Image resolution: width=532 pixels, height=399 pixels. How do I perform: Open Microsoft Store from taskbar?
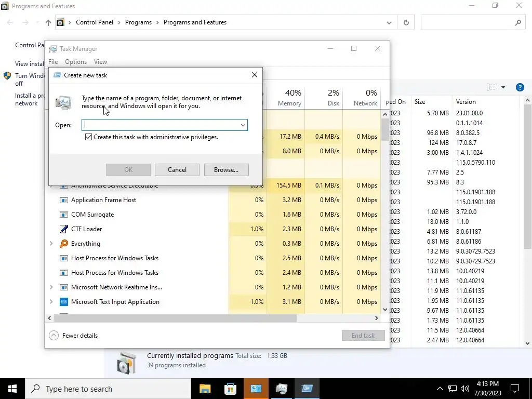(230, 389)
